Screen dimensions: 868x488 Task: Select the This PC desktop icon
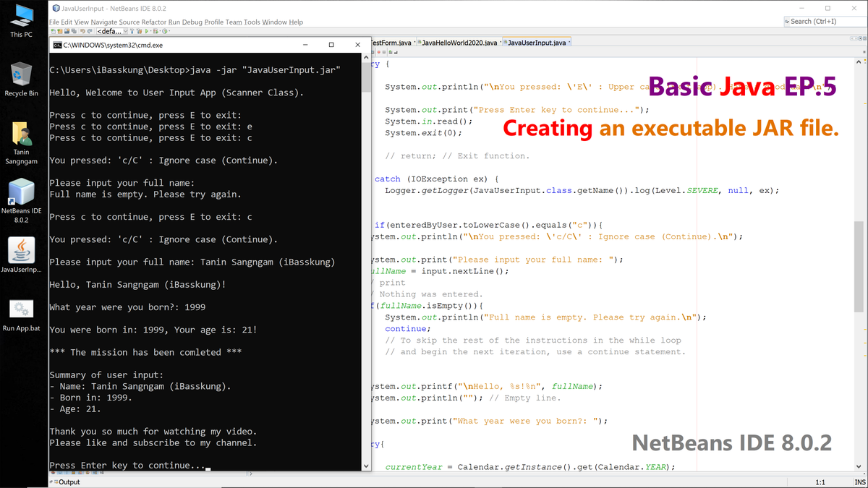21,20
